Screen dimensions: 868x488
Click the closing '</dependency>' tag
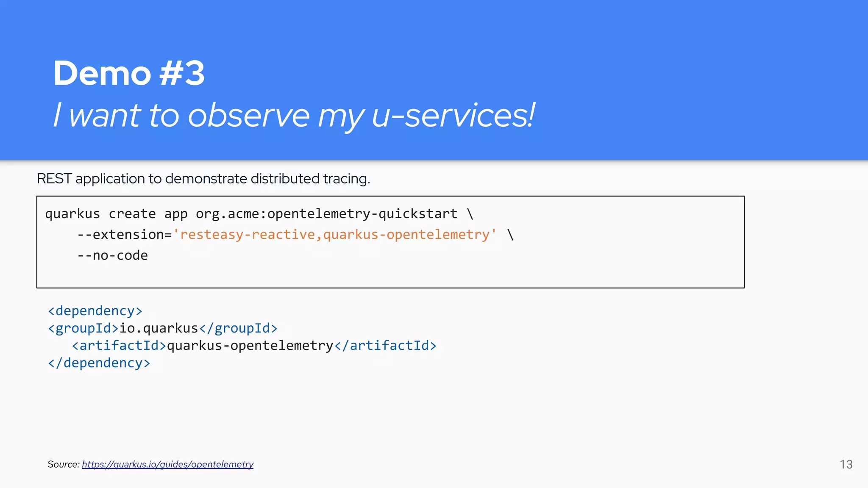[x=99, y=363]
